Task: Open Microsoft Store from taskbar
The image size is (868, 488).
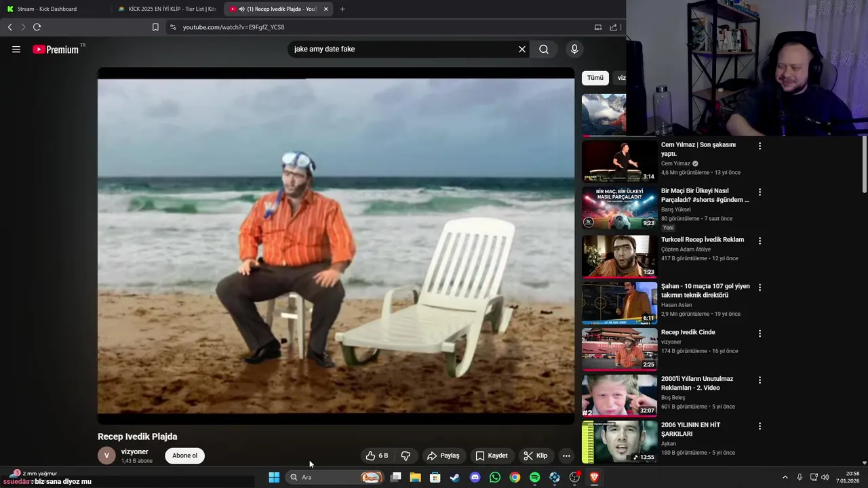Action: [435, 477]
